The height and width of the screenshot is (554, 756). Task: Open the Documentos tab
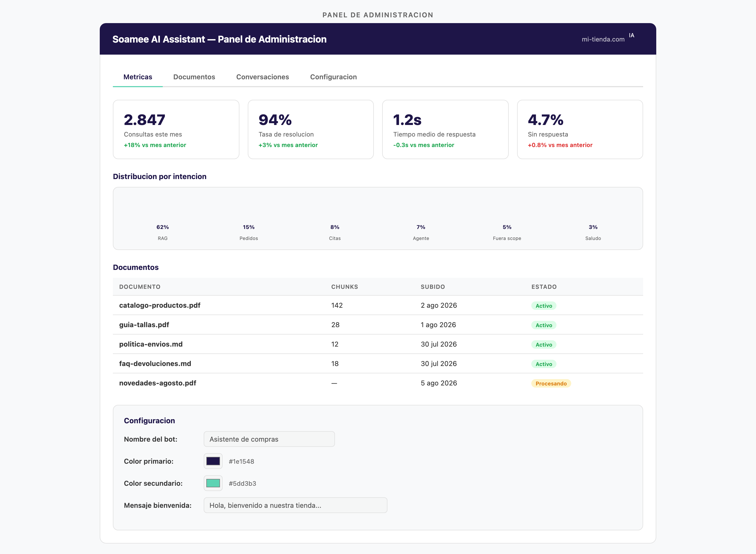point(194,77)
